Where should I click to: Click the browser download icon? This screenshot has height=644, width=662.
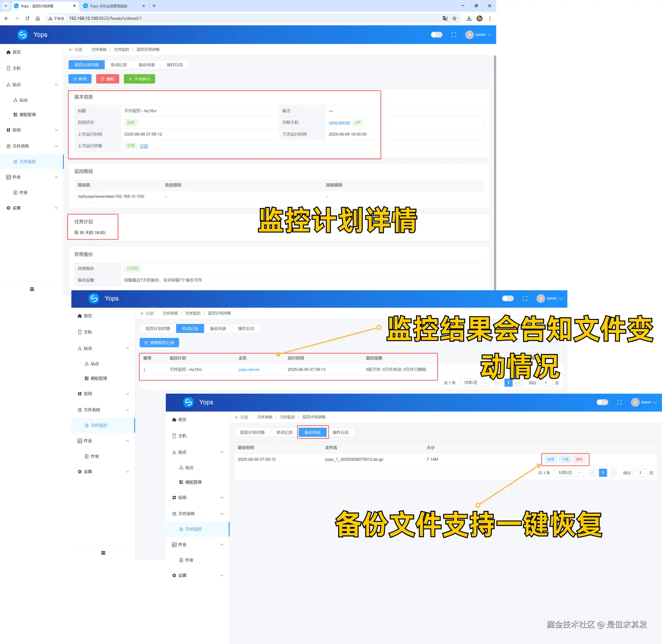469,19
